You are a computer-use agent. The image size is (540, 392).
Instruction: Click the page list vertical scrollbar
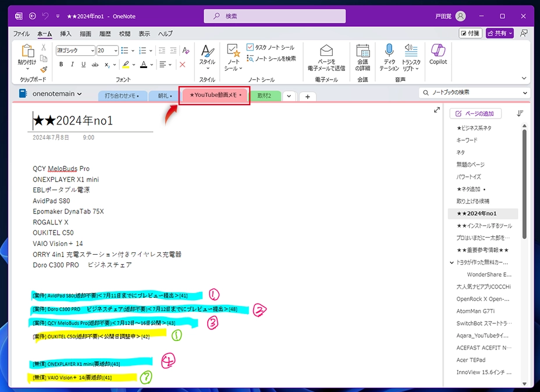click(x=524, y=184)
